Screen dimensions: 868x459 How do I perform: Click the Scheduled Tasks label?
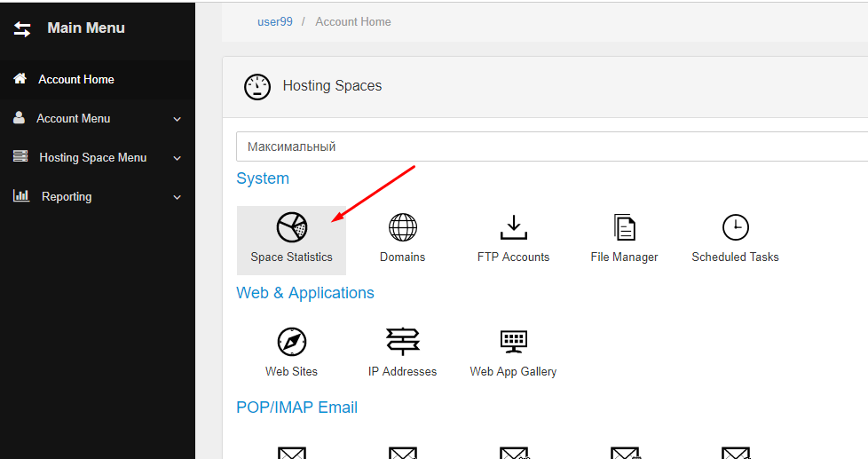coord(735,257)
